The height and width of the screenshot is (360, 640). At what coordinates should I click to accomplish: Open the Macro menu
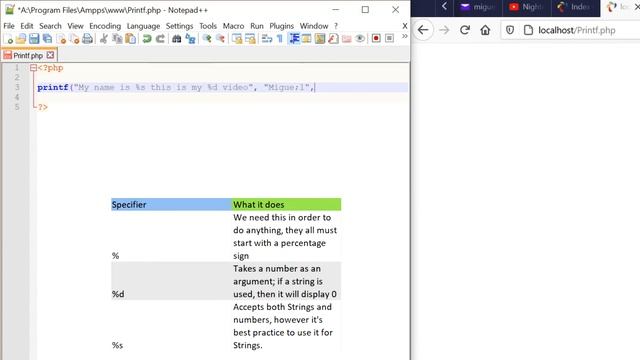[233, 26]
